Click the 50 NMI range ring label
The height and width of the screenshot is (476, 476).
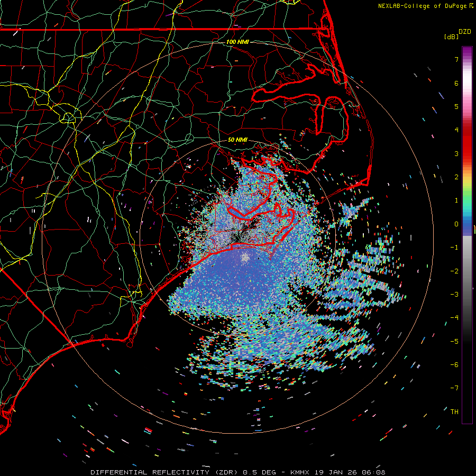(237, 140)
